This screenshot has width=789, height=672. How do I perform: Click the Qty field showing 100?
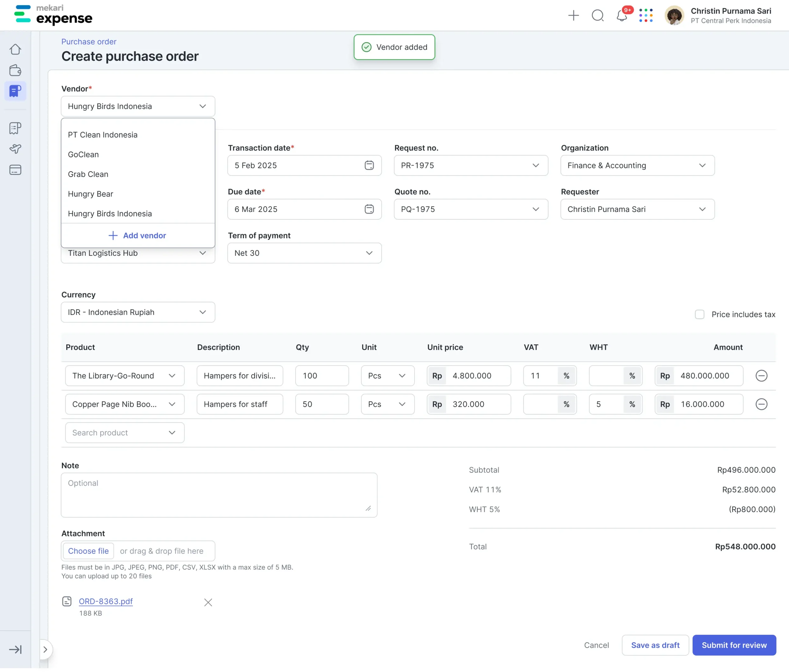pos(322,376)
